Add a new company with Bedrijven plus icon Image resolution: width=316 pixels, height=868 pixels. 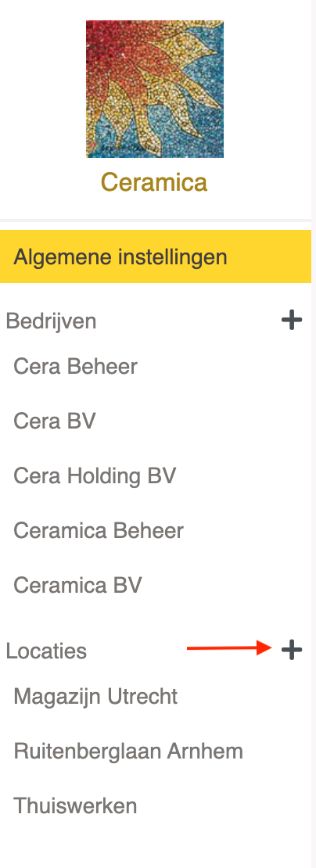[x=292, y=321]
